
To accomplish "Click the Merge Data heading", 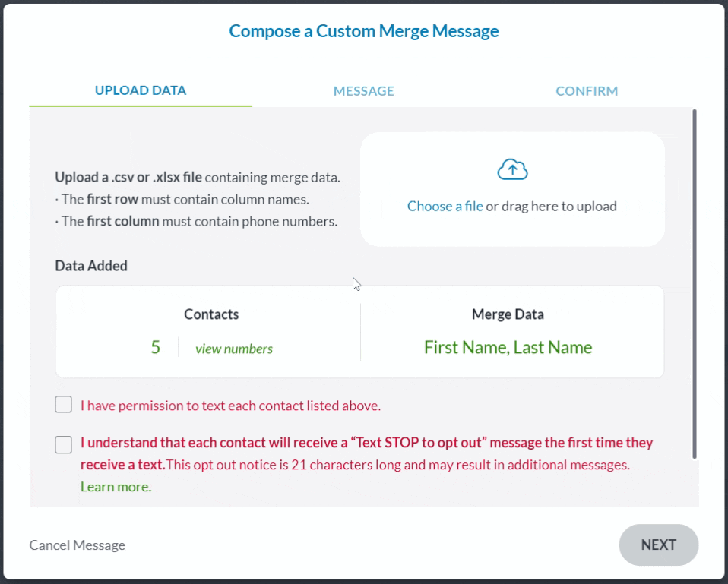I will [x=508, y=314].
